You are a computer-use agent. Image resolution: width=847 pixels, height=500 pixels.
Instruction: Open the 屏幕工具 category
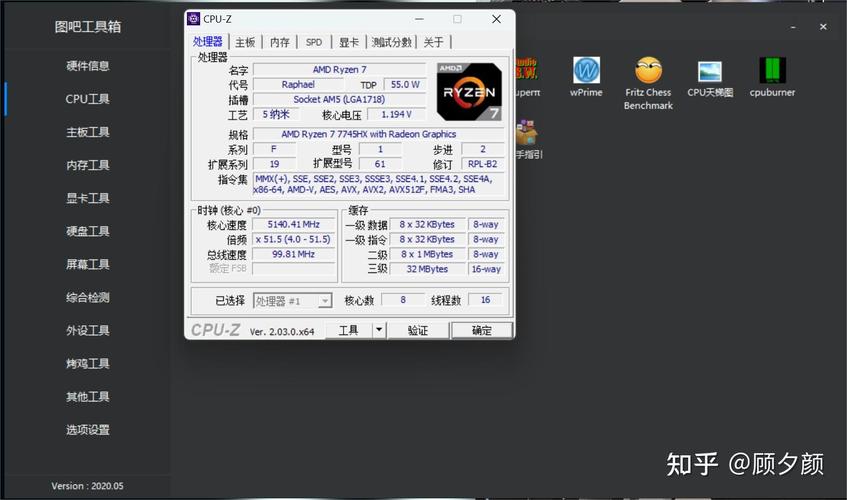click(88, 264)
